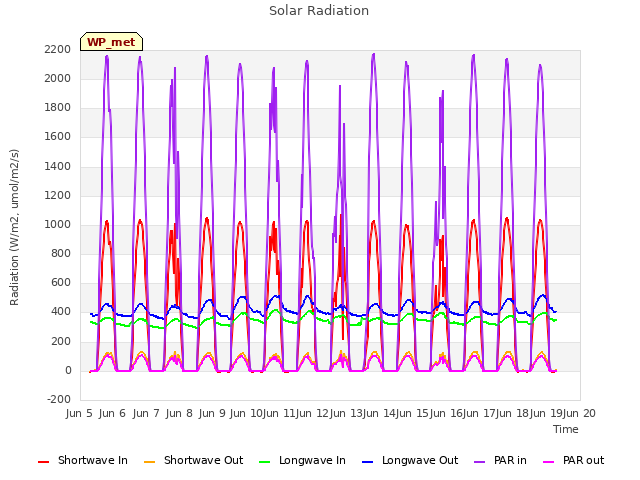Image resolution: width=640 pixels, height=480 pixels.
Task: Click the 1600 y-axis tick label
Action: (58, 137)
